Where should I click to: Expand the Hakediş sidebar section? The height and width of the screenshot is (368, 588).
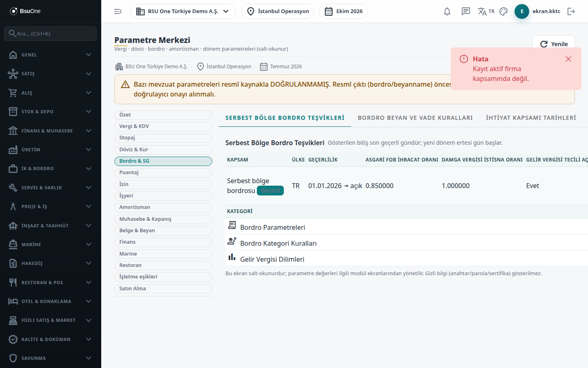click(x=51, y=263)
